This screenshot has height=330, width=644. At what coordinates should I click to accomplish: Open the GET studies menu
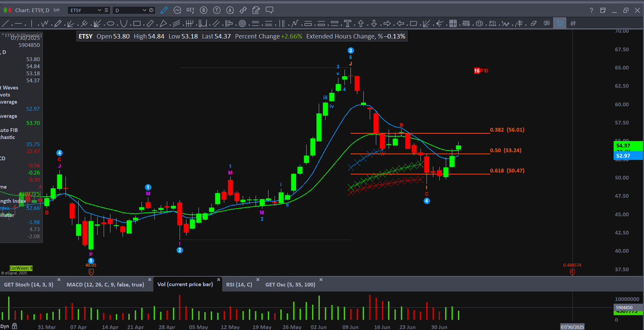point(190,10)
